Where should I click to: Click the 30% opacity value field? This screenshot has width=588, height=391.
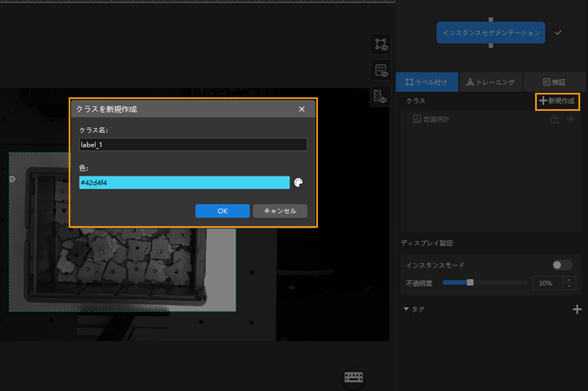coord(548,283)
